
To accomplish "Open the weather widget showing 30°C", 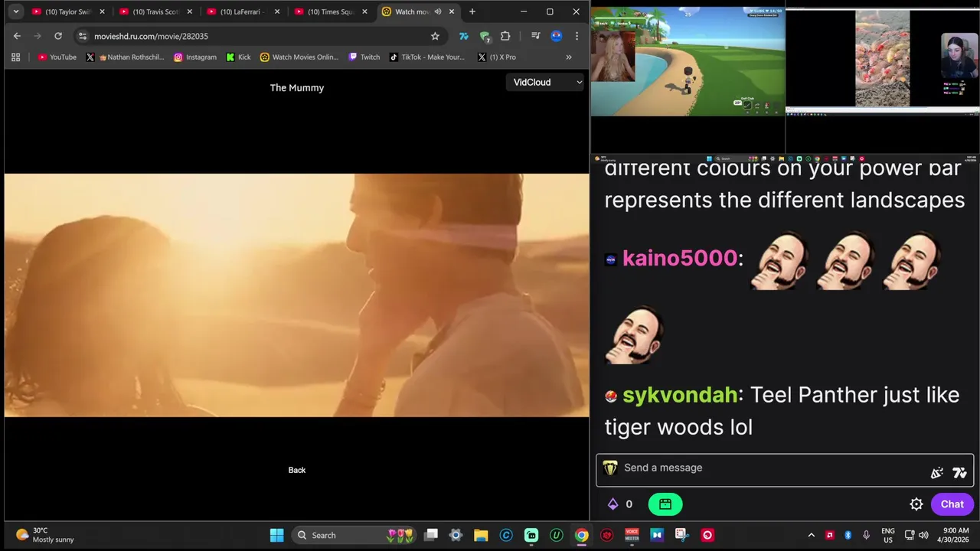I will (46, 535).
